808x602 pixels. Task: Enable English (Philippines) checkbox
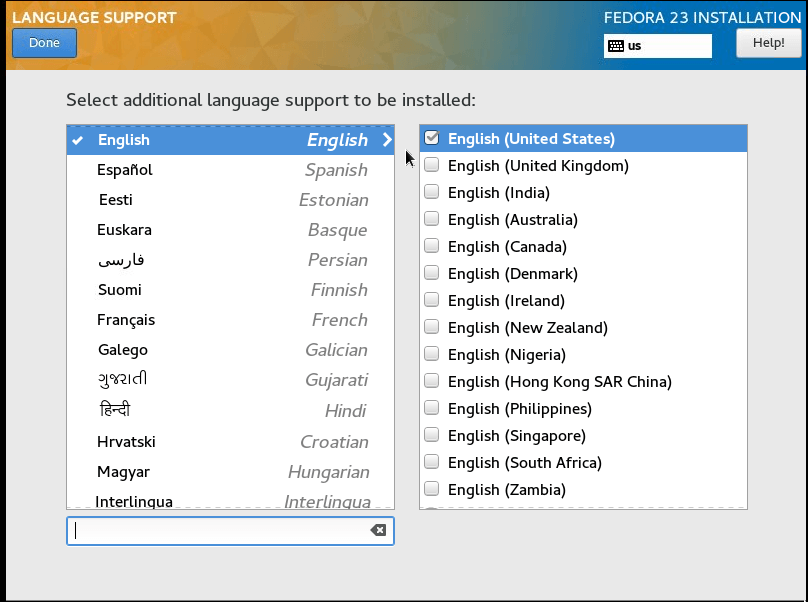pyautogui.click(x=431, y=408)
